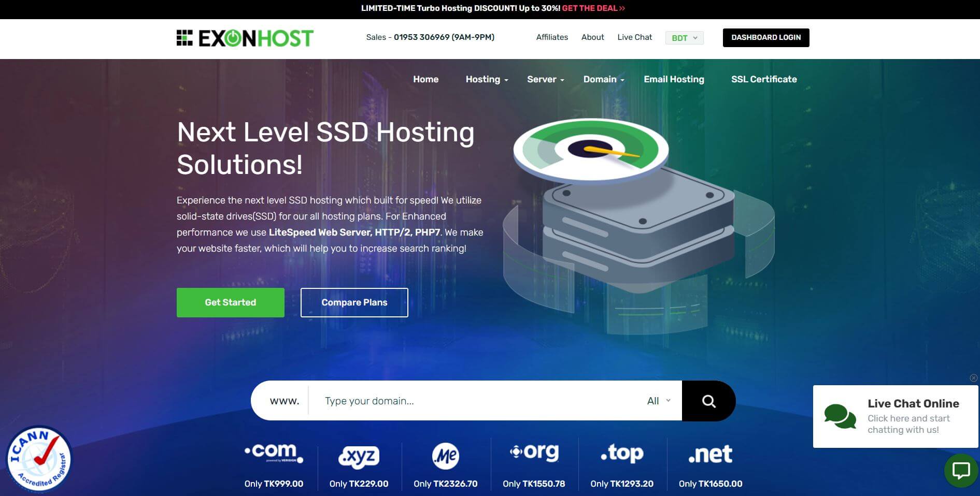Open the BDT currency dropdown
Image resolution: width=980 pixels, height=496 pixels.
coord(685,38)
